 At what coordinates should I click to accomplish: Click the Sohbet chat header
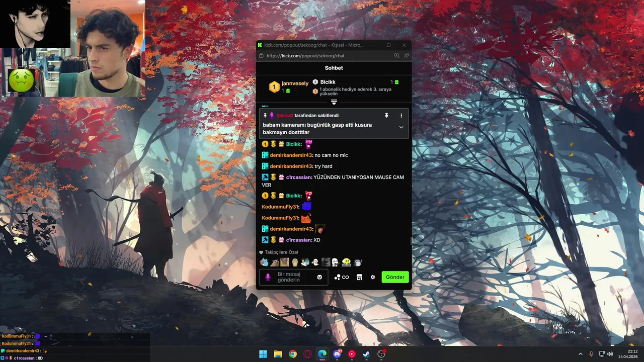coord(334,68)
